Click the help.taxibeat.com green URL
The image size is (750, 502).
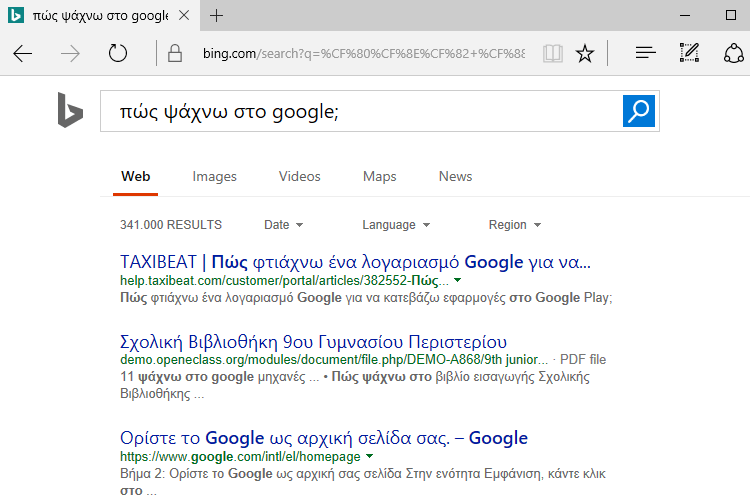(x=284, y=281)
